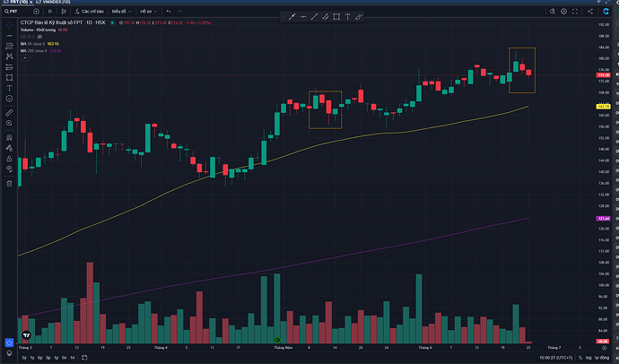Activate the zoom in tool
Viewport: 619px width, 364px height.
9,124
